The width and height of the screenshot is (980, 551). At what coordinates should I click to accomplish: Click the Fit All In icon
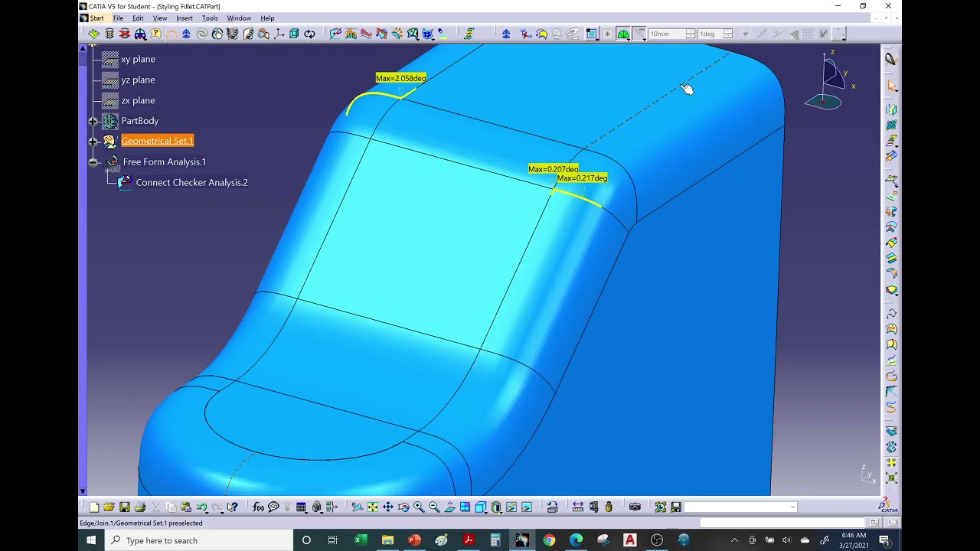tap(372, 507)
